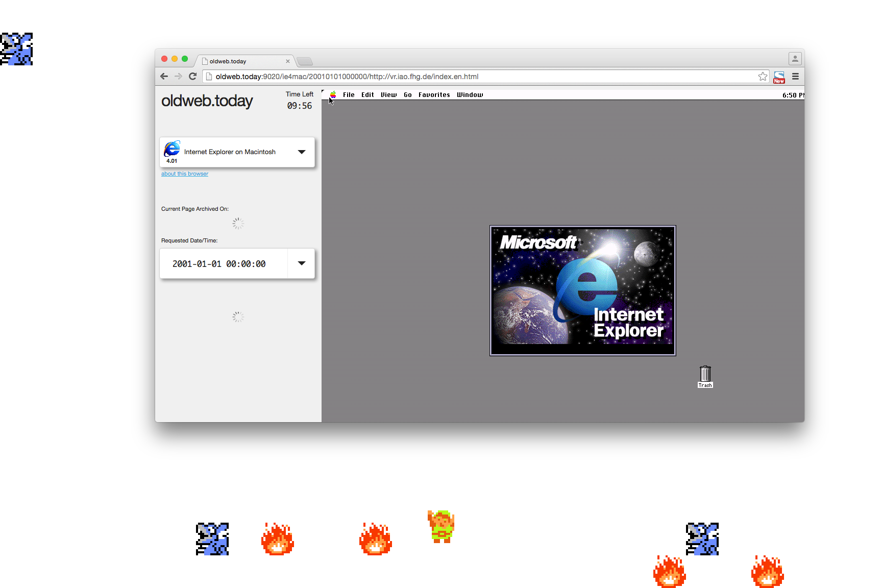
Task: Open the Favorites menu
Action: click(434, 95)
